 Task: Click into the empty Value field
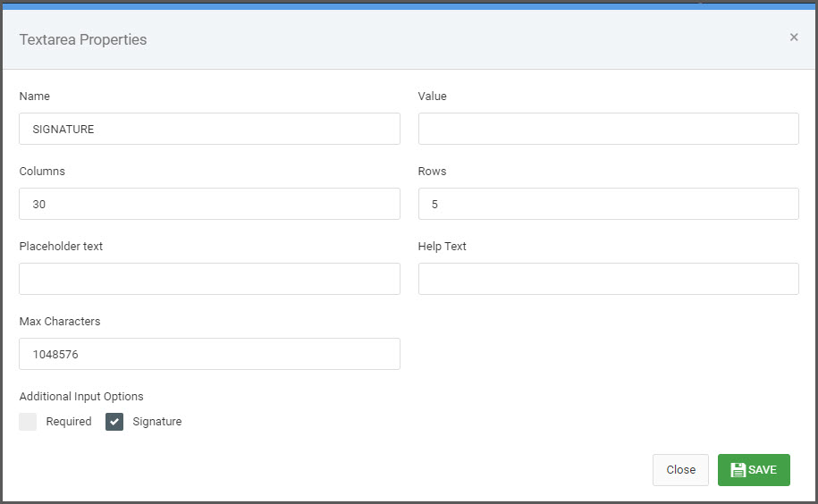pyautogui.click(x=608, y=129)
